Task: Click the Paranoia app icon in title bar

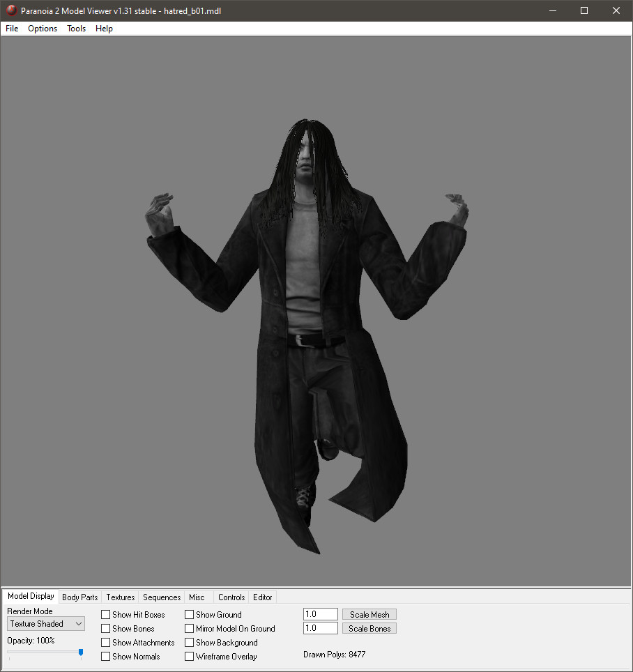Action: click(11, 10)
